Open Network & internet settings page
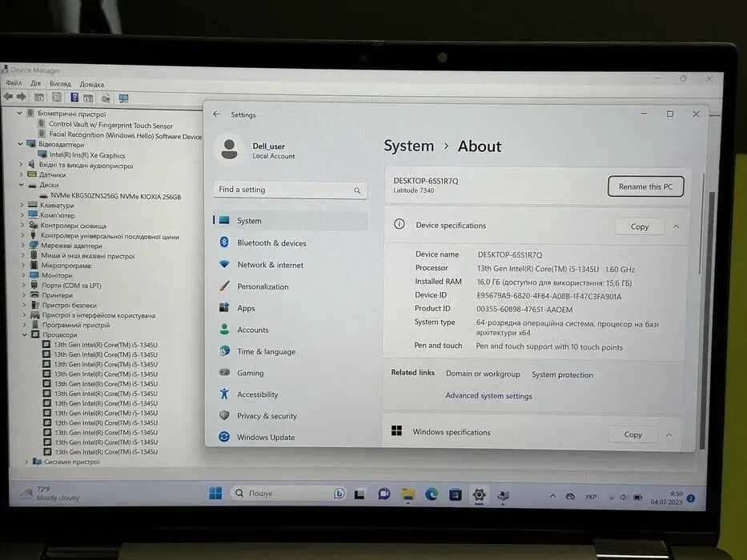This screenshot has width=747, height=560. [270, 265]
